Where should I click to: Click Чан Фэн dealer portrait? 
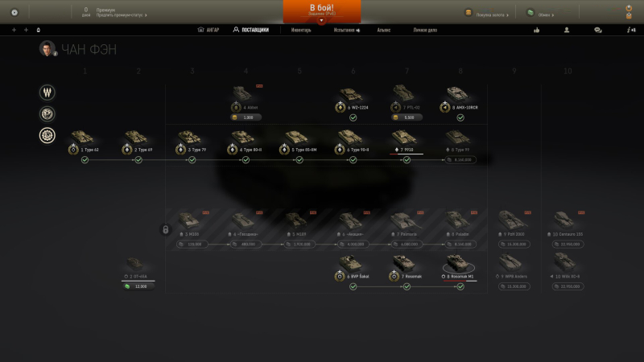(x=47, y=48)
